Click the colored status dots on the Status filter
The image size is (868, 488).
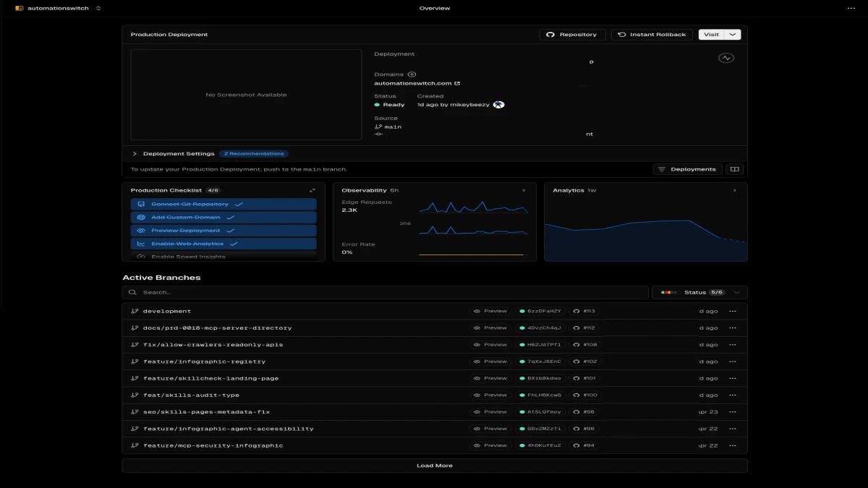(668, 292)
